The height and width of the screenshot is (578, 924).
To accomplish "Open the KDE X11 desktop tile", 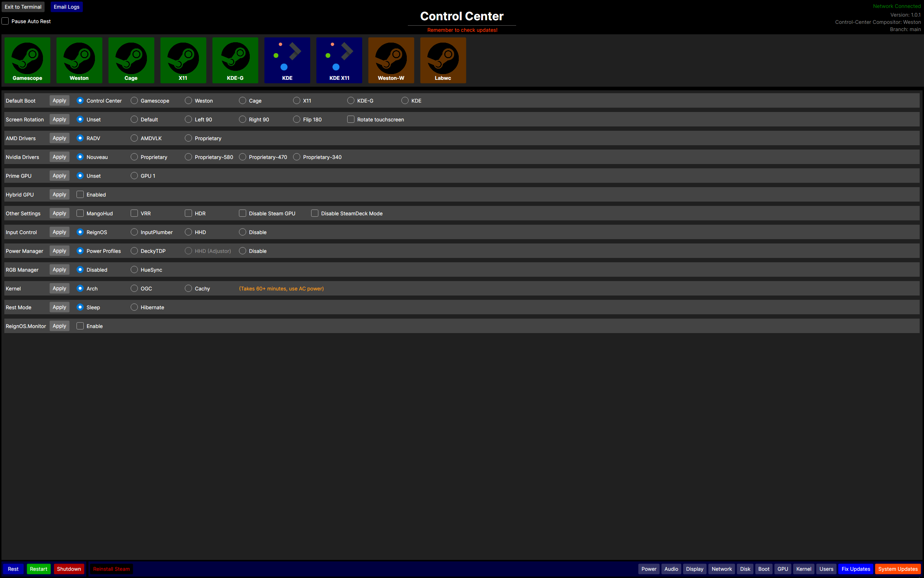I will 339,60.
